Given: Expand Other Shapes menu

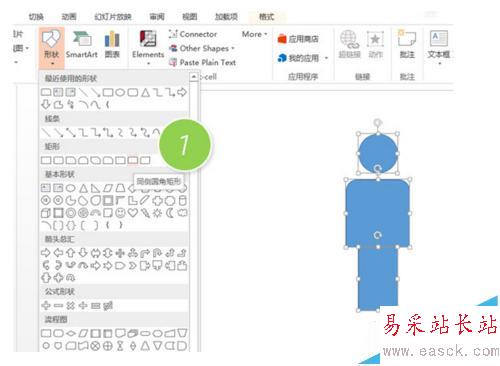Looking at the screenshot, I should click(x=202, y=48).
